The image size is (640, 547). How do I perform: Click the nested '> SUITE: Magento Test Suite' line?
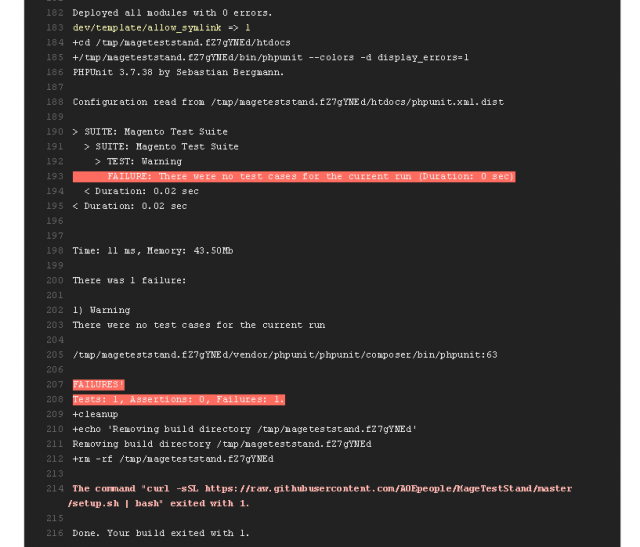point(161,147)
